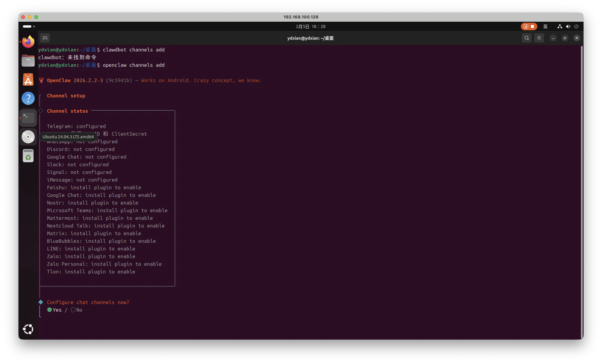Viewport: 602px width, 364px height.
Task: Select the Yes radio option
Action: (x=50, y=310)
